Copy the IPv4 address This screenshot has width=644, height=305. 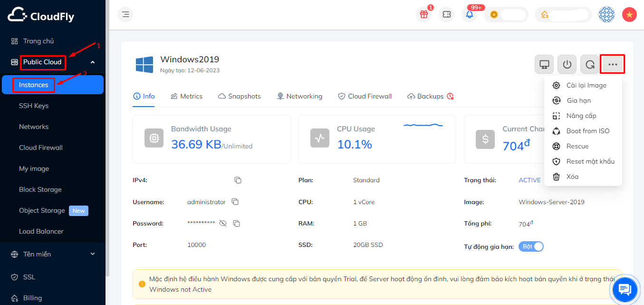click(238, 180)
